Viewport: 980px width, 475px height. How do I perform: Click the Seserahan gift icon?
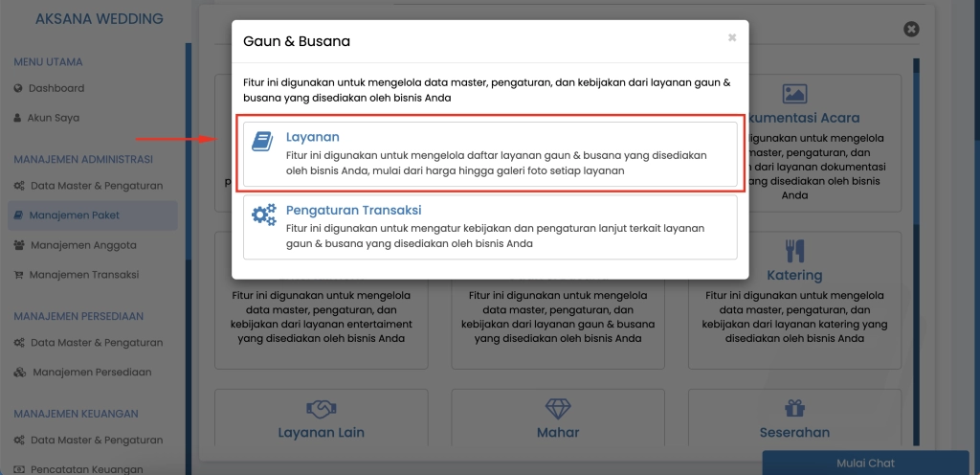click(x=794, y=409)
